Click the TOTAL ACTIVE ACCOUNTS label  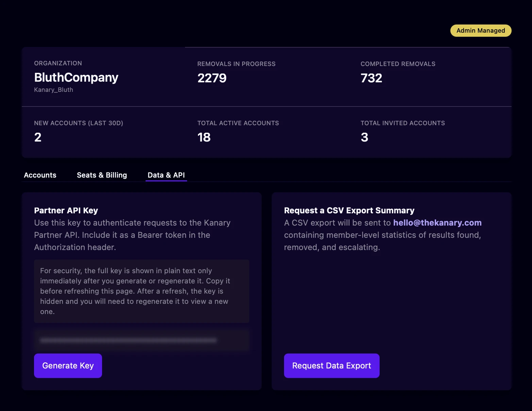(238, 123)
